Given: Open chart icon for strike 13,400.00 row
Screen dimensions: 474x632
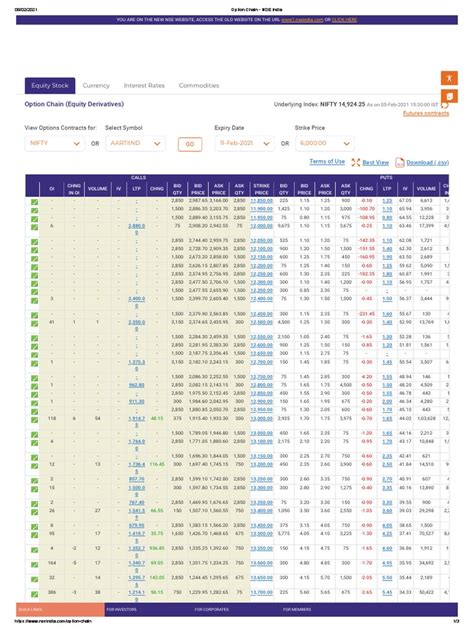Looking at the screenshot, I should click(35, 512).
